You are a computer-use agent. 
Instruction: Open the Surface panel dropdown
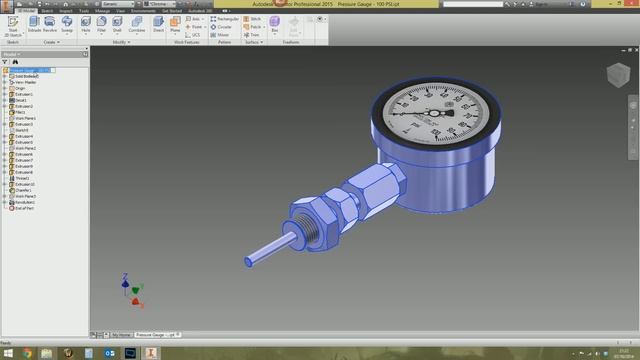click(254, 42)
